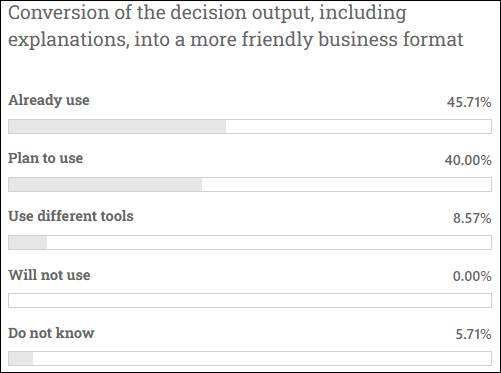
Task: Click the 0.00% percentage value
Action: click(472, 276)
